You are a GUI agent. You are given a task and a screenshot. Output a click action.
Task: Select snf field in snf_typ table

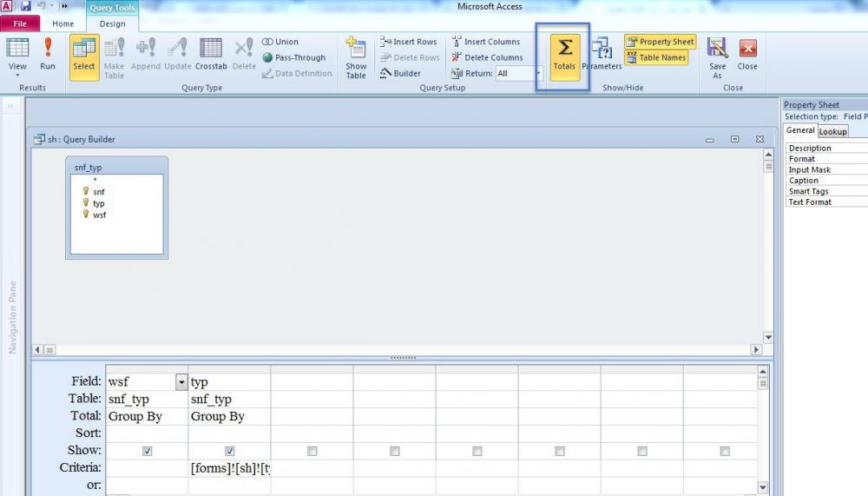tap(99, 192)
